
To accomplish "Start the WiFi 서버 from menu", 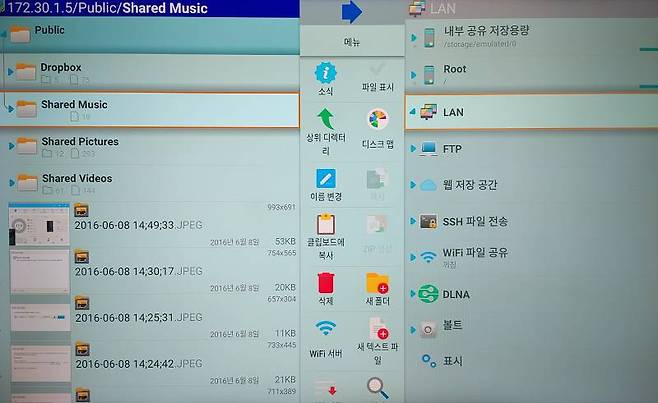I will [326, 329].
